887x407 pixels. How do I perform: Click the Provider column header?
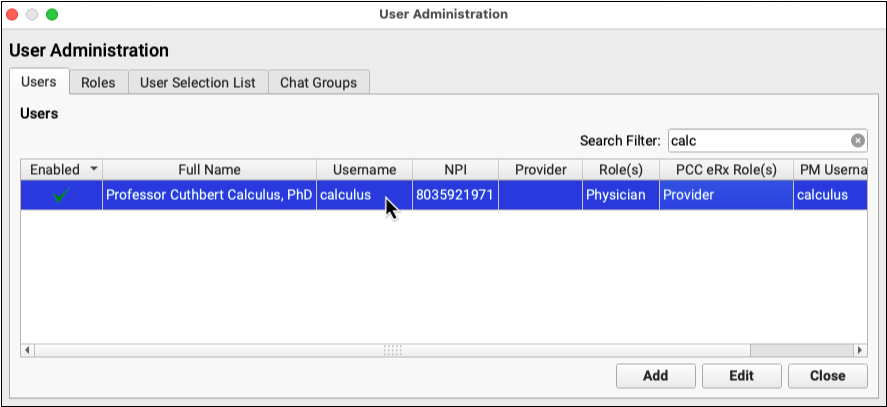540,170
